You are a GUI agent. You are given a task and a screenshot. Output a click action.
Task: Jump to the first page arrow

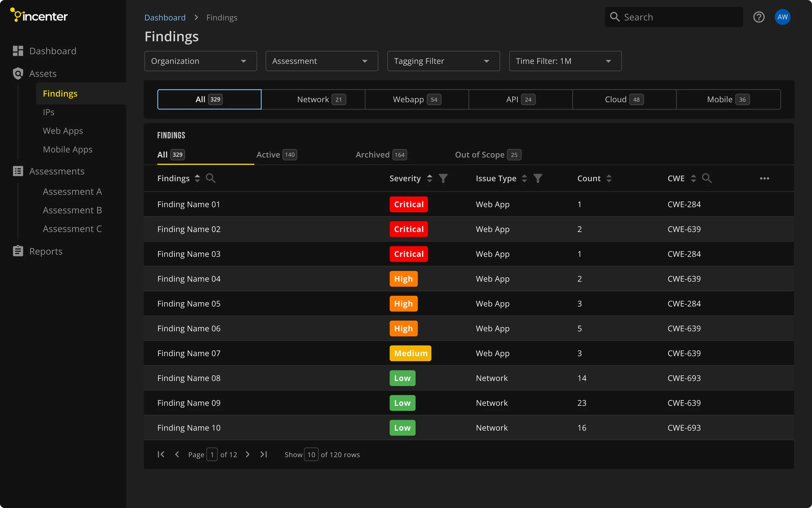click(x=161, y=454)
